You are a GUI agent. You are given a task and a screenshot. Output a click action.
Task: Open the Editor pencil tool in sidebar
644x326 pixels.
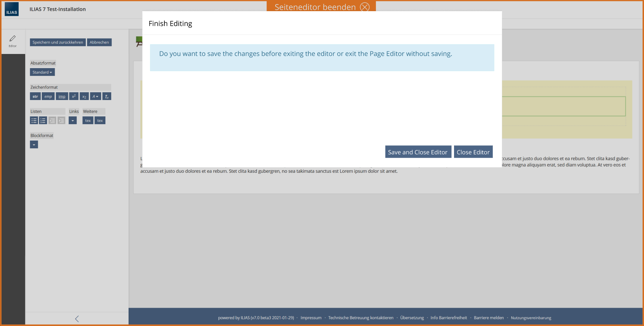click(13, 41)
